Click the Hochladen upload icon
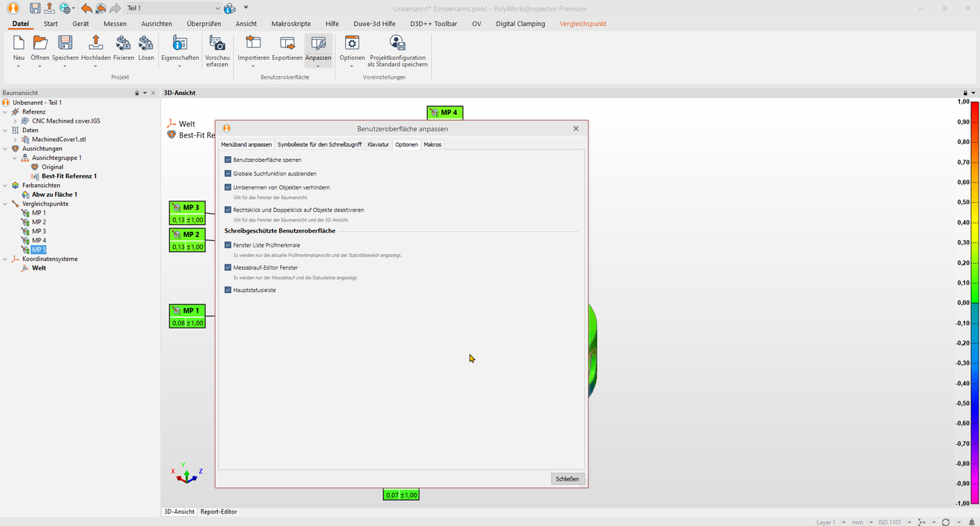Image resolution: width=980 pixels, height=526 pixels. point(95,44)
